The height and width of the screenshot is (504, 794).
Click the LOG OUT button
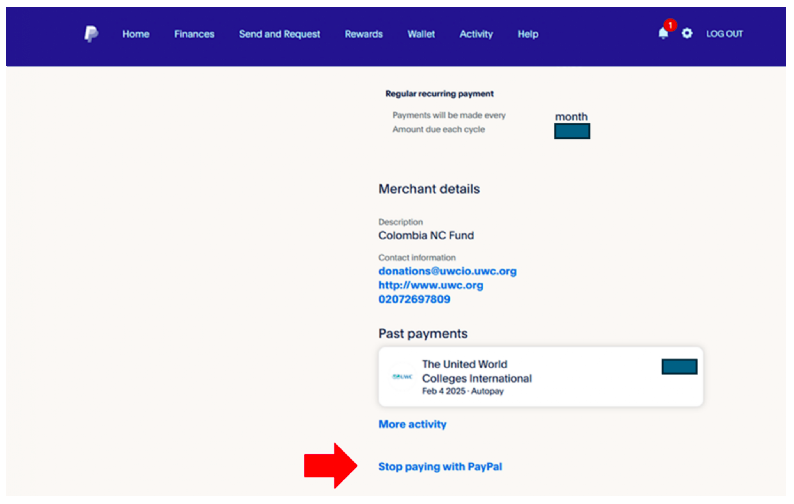click(725, 34)
